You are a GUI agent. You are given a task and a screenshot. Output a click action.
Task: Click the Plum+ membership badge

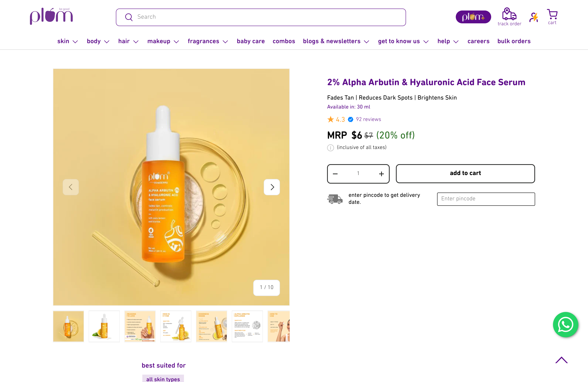(473, 17)
